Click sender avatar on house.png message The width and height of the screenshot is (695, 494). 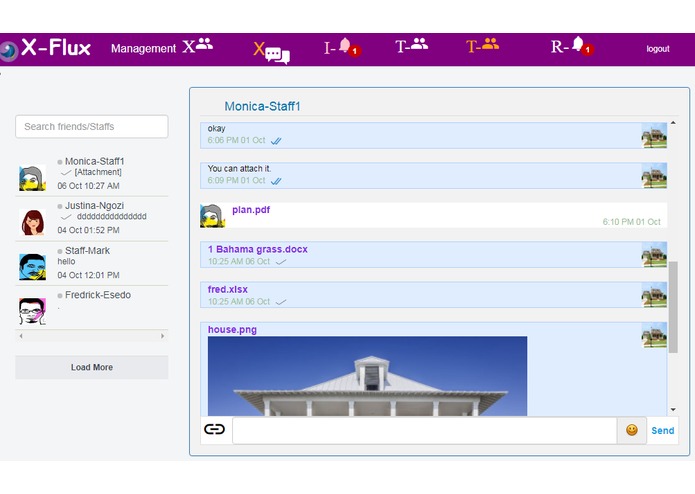coord(654,335)
